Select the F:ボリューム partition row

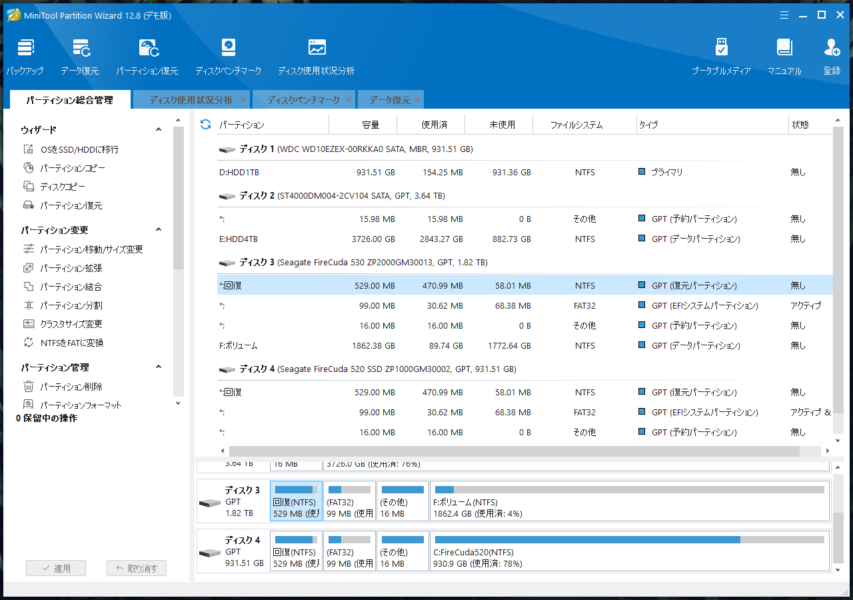tap(524, 345)
